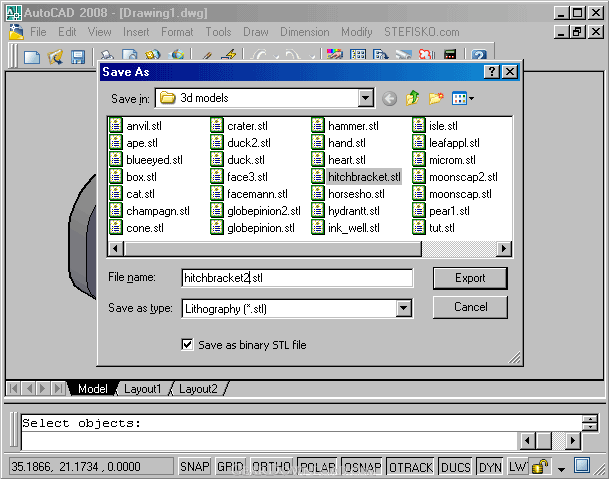Click the New drawing icon in toolbar

coord(32,57)
